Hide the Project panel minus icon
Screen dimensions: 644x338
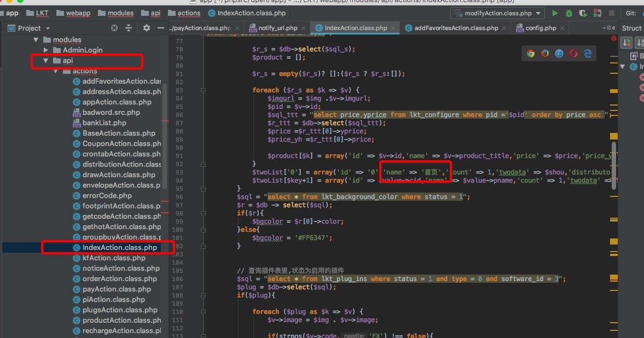click(160, 28)
